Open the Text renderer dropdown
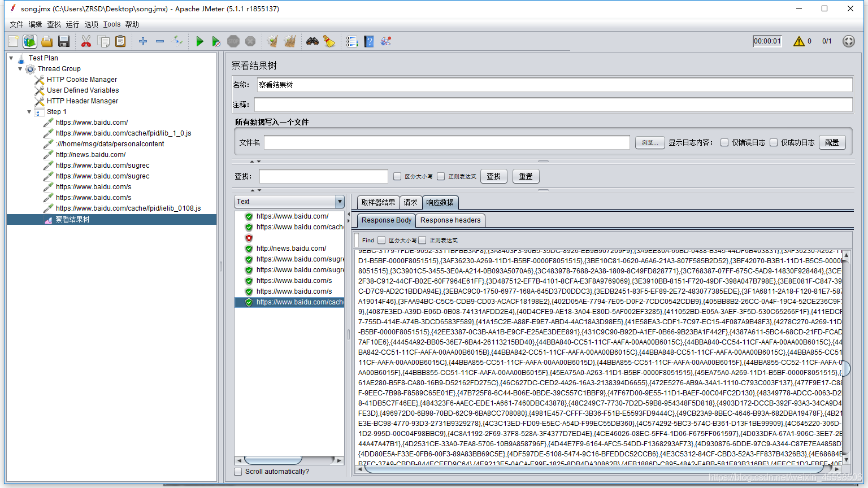 click(340, 202)
